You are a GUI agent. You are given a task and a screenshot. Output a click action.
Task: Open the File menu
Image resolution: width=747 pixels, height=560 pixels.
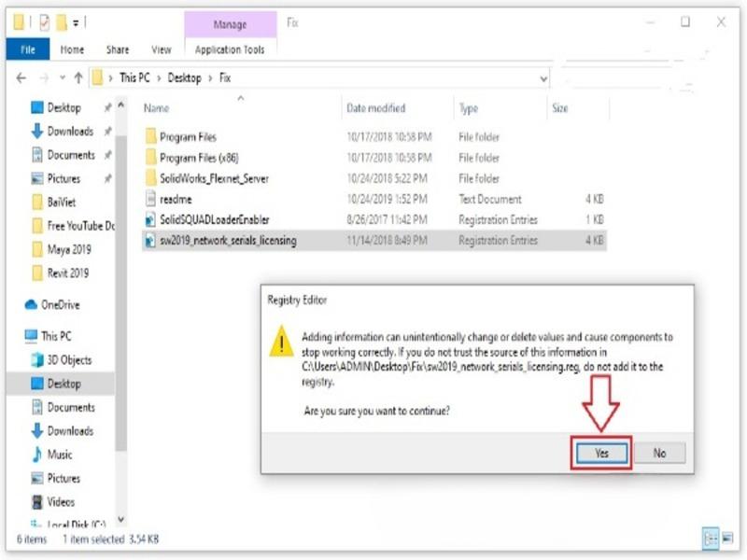(28, 49)
